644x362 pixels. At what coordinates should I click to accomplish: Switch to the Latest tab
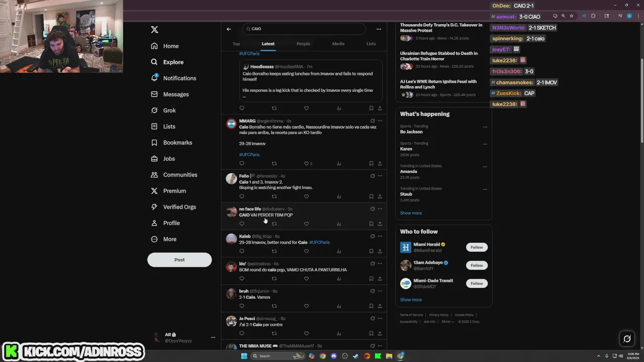coord(268,44)
